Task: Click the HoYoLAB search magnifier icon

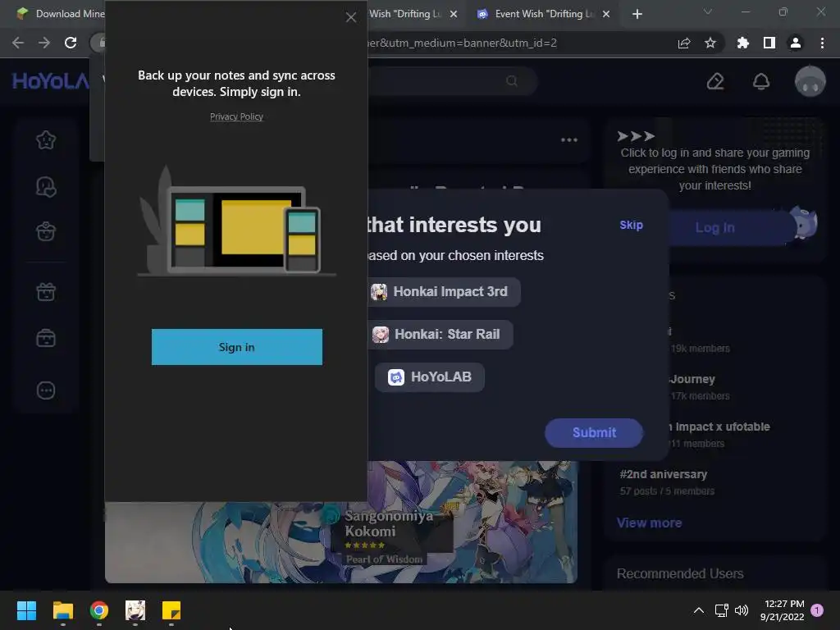Action: (x=512, y=81)
